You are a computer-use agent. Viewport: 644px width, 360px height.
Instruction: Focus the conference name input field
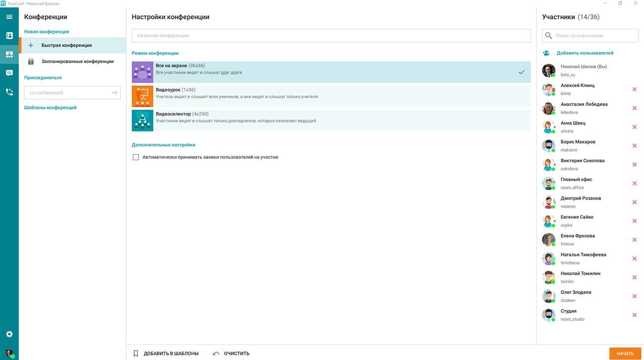pyautogui.click(x=331, y=36)
